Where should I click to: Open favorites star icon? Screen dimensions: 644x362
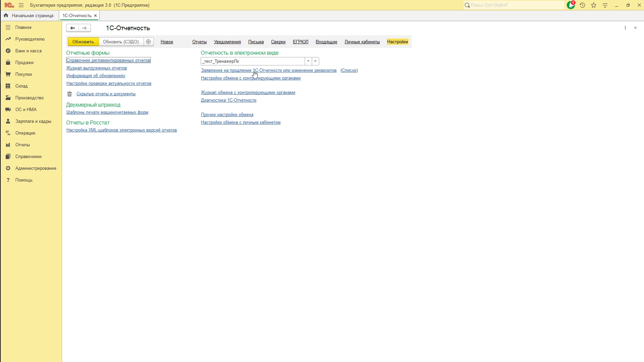tap(594, 5)
